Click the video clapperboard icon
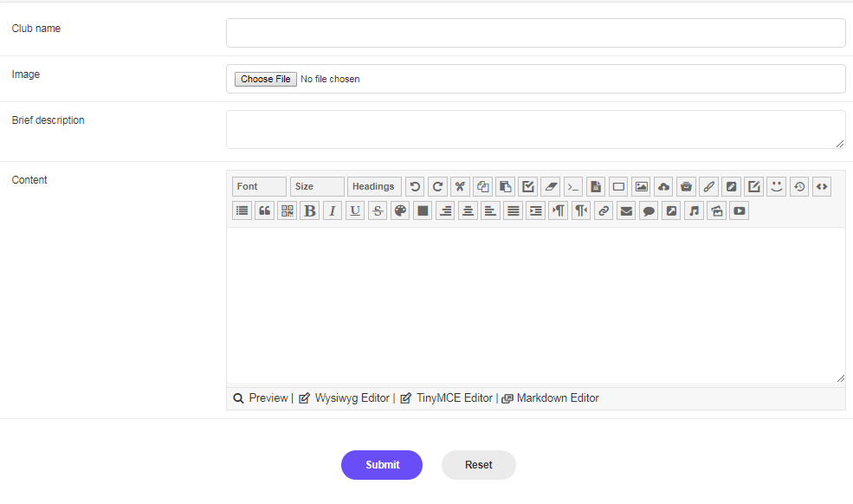This screenshot has height=504, width=853. (x=716, y=210)
